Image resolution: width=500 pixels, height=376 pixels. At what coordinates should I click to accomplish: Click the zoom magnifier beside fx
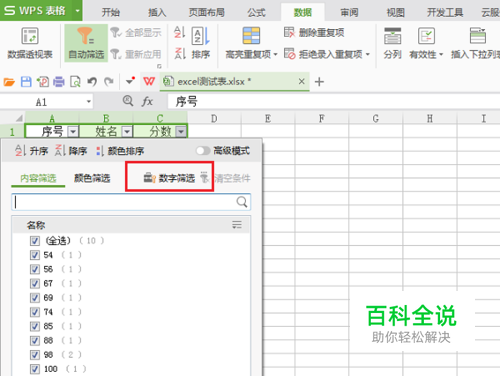pos(128,100)
